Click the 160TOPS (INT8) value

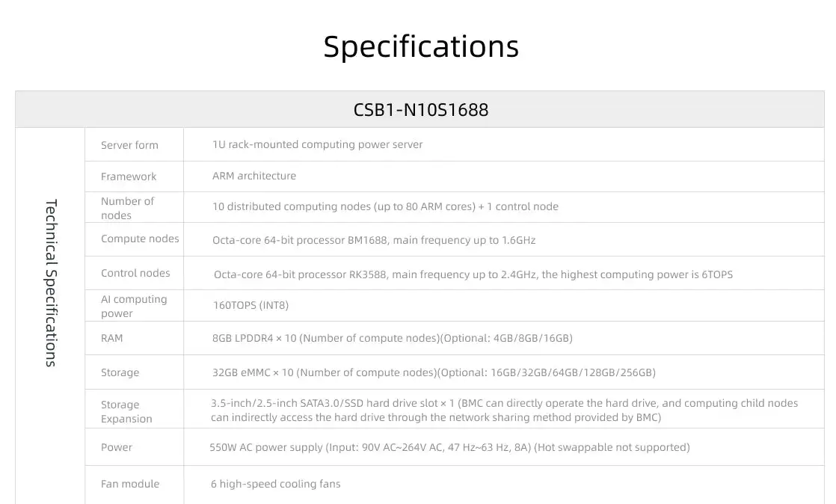[x=251, y=305]
